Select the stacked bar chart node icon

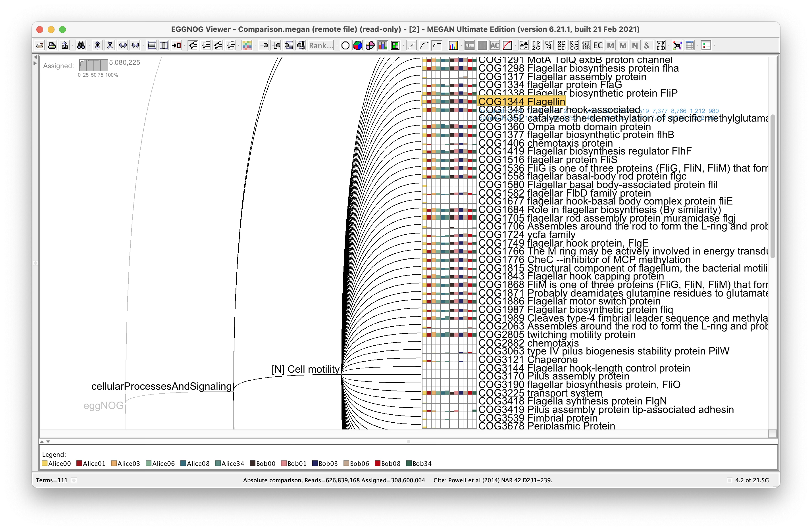pos(382,45)
